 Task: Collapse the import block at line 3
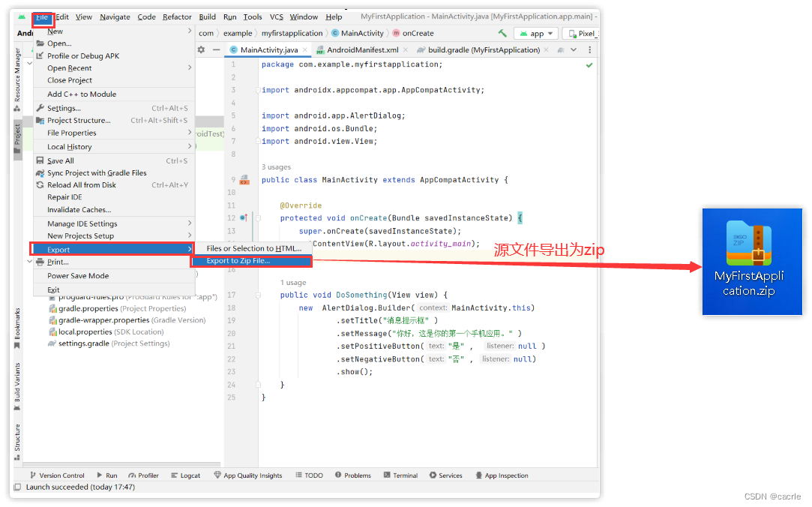coord(258,90)
